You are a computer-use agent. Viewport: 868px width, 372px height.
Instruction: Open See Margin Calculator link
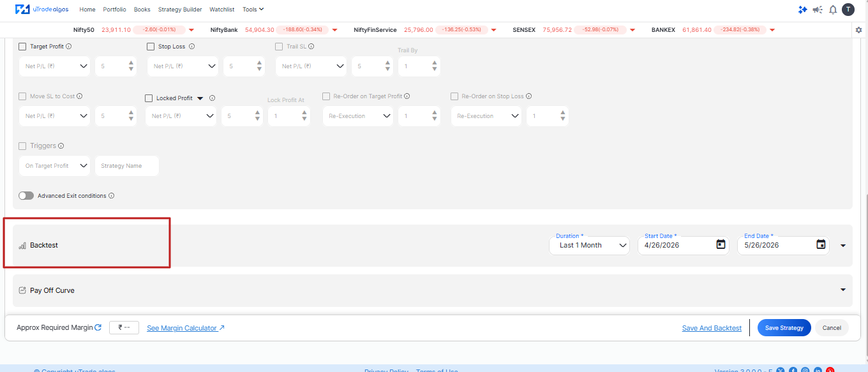coord(186,328)
